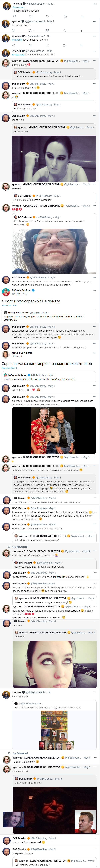Click Translate Tweet under 'Сорвана маска лицемерия' headline
Image resolution: width=100 pixels, height=868 pixels.
click(x=9, y=368)
